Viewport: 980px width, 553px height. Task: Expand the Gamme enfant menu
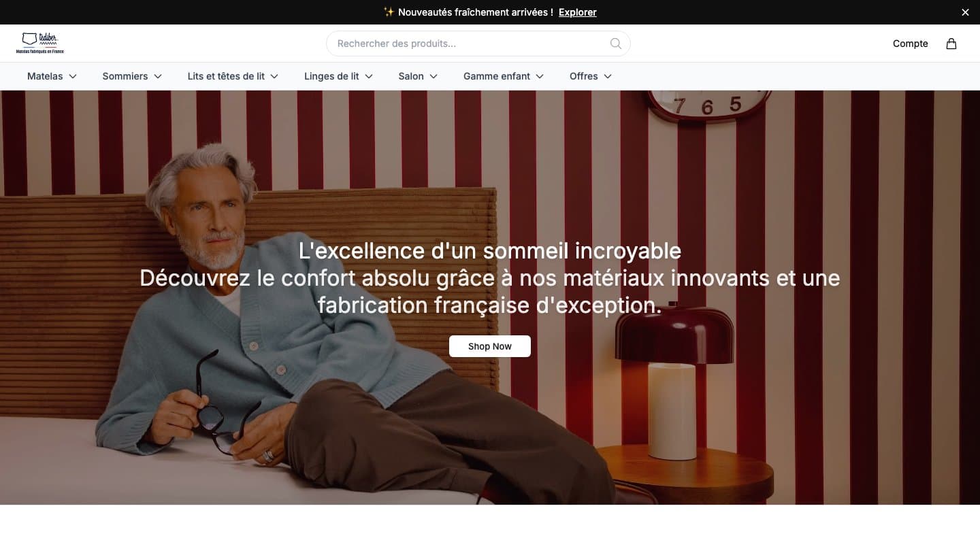pyautogui.click(x=504, y=76)
